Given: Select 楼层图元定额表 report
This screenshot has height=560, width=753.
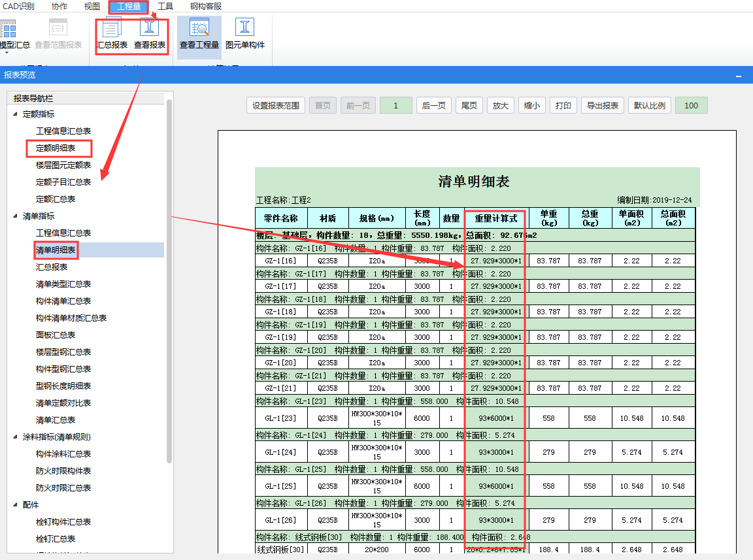Looking at the screenshot, I should point(63,165).
